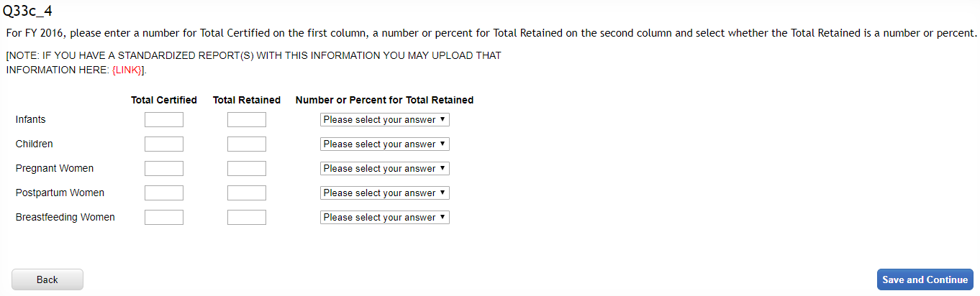Image resolution: width=980 pixels, height=296 pixels.
Task: Focus the Children Total Retained field
Action: (247, 144)
